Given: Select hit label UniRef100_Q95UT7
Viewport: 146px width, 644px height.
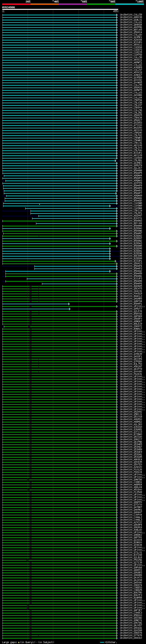Looking at the screenshot, I should 131,309.
